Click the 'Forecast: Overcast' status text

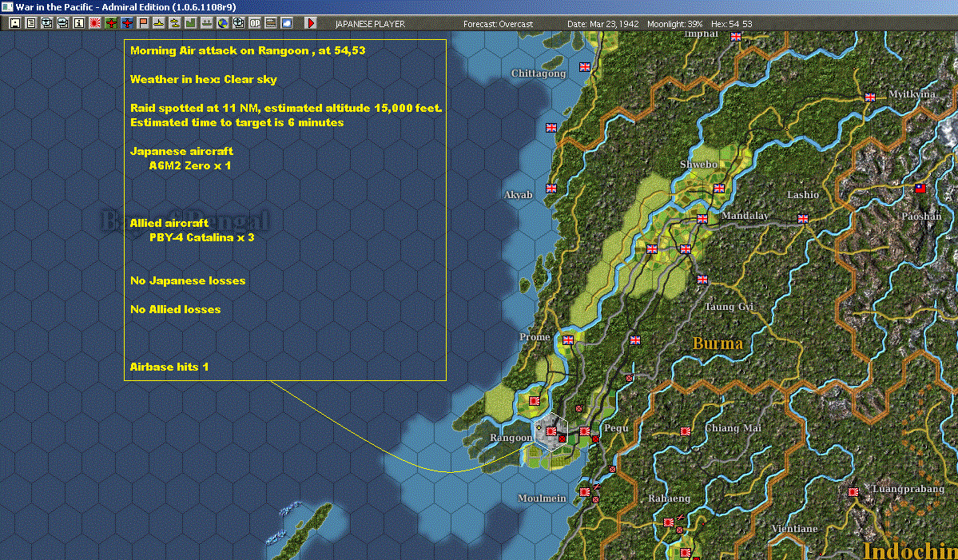click(498, 24)
